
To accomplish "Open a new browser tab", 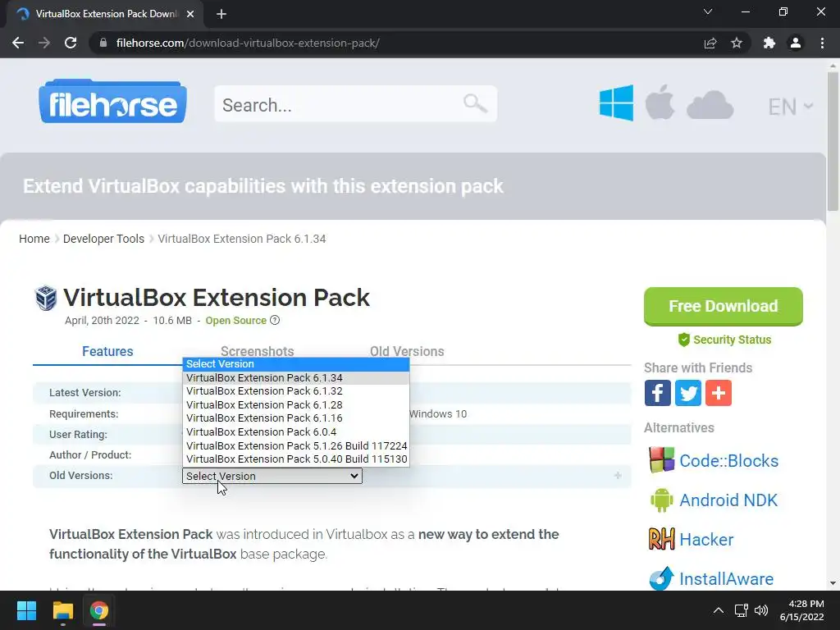I will point(221,14).
